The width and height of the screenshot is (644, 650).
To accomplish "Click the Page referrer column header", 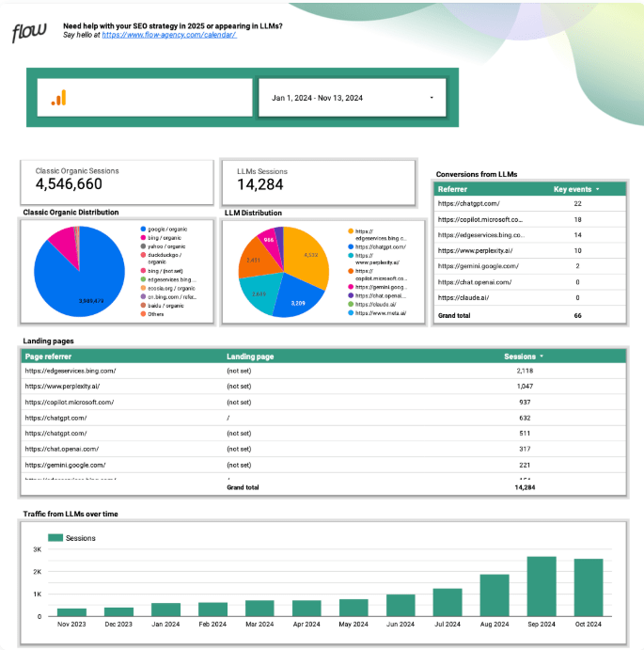I will [x=48, y=357].
